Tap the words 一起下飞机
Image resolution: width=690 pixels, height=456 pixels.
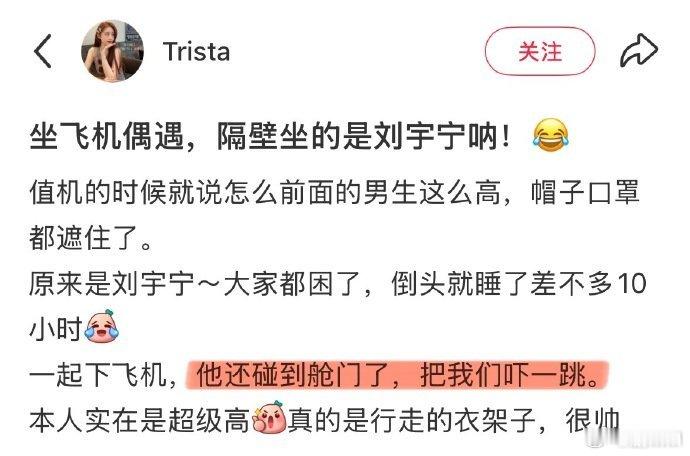pyautogui.click(x=98, y=375)
